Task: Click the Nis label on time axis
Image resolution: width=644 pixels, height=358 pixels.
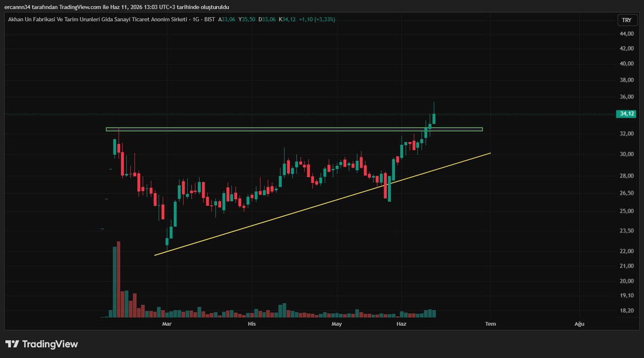Action: click(x=251, y=324)
